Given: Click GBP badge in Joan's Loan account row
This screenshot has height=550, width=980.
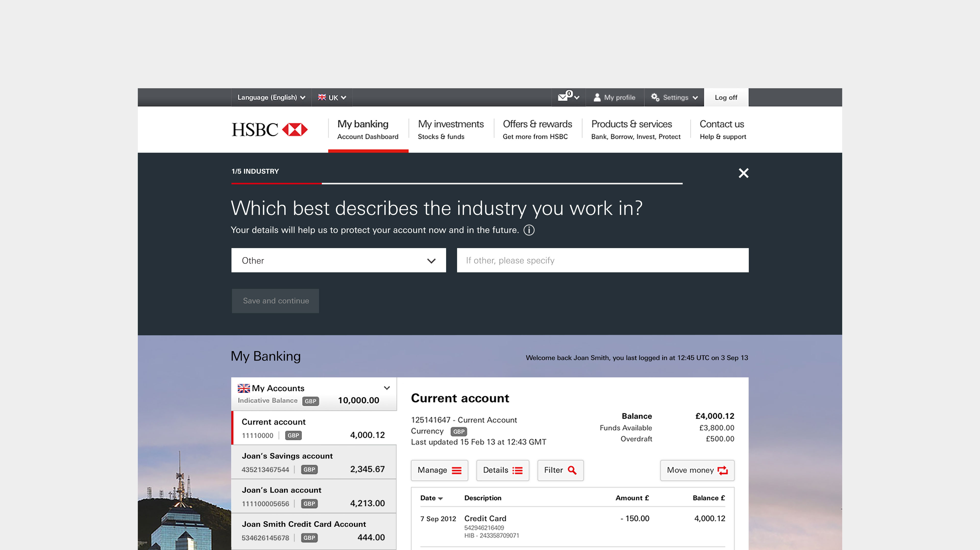Looking at the screenshot, I should tap(309, 504).
